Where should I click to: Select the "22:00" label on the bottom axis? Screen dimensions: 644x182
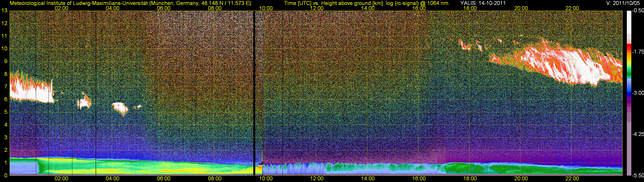pos(572,179)
